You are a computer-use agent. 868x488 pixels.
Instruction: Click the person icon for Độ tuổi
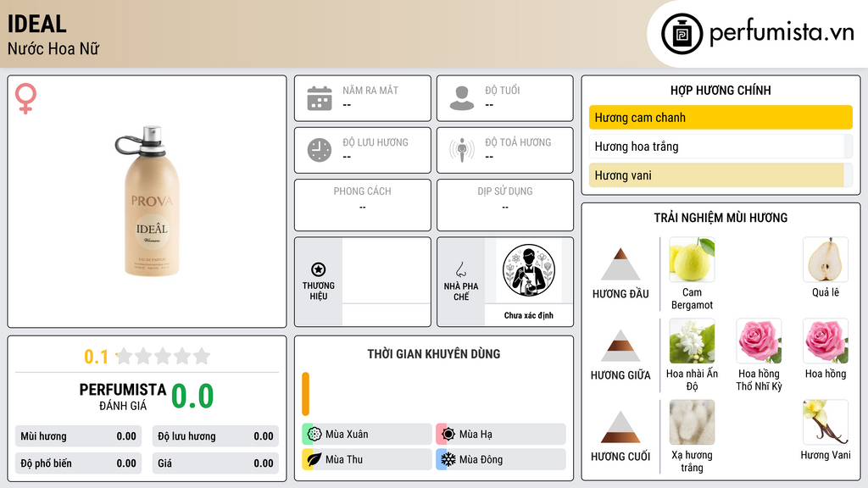(x=462, y=98)
